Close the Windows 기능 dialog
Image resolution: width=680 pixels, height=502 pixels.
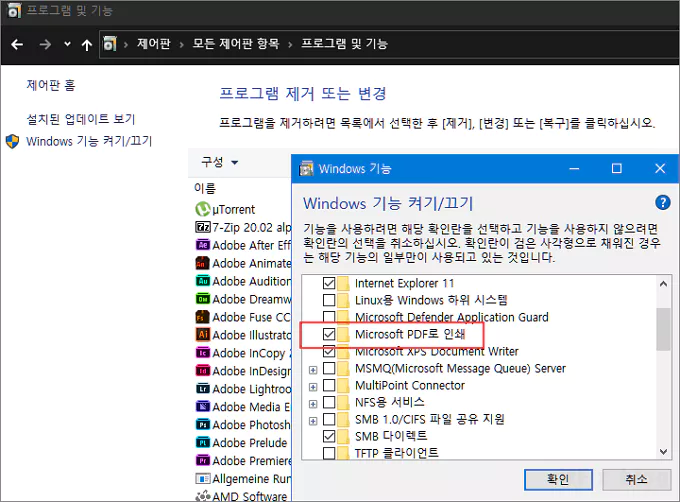pos(660,168)
